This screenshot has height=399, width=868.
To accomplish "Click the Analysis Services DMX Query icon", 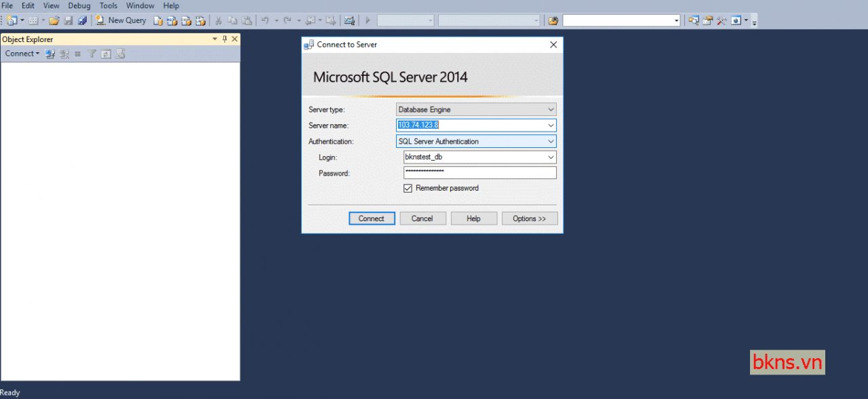I will 186,20.
